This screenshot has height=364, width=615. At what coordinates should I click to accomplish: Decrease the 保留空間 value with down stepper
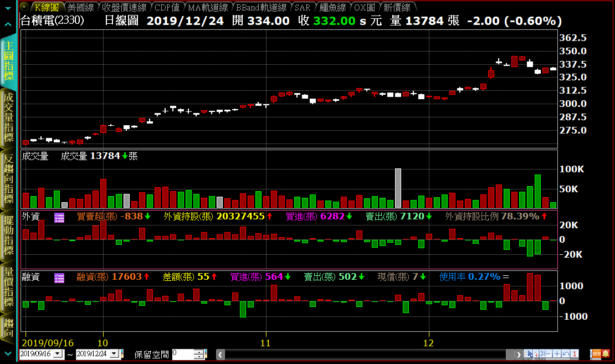click(x=199, y=357)
